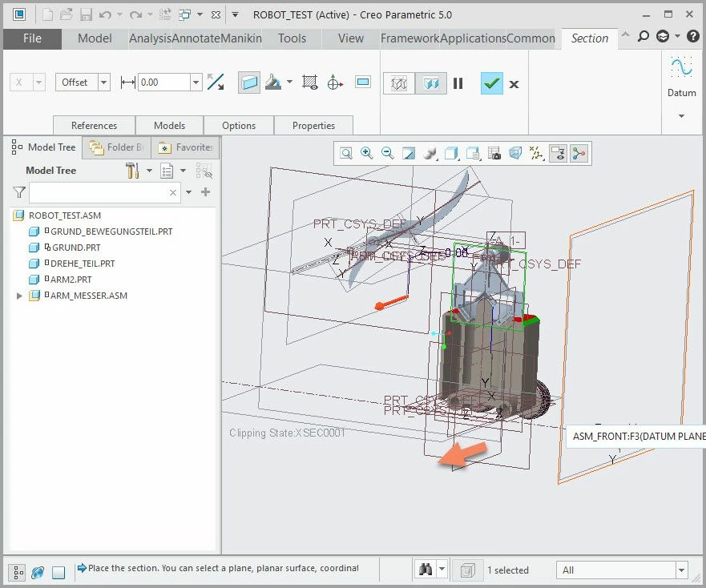Click the Zoom Out magnifier icon
The width and height of the screenshot is (706, 588).
click(387, 154)
